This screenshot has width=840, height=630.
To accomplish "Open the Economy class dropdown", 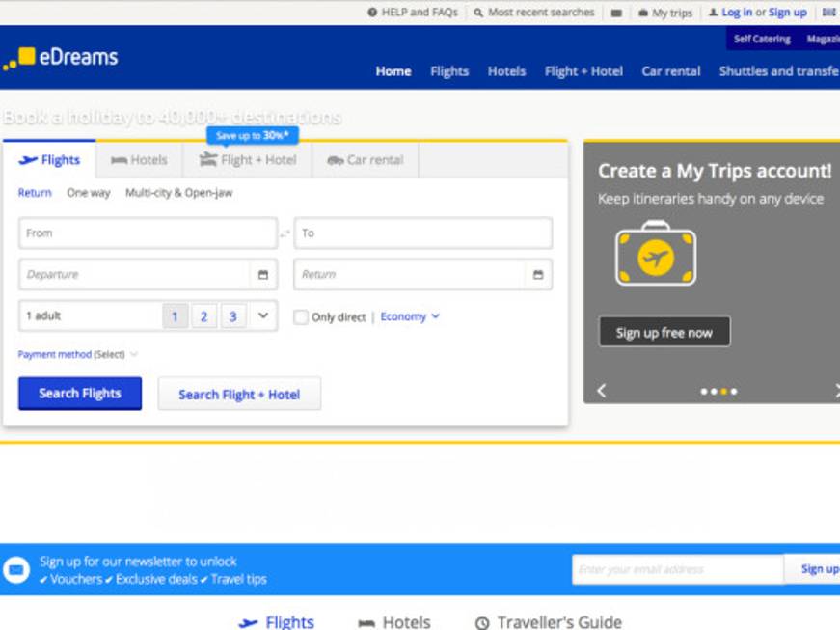I will [x=410, y=316].
